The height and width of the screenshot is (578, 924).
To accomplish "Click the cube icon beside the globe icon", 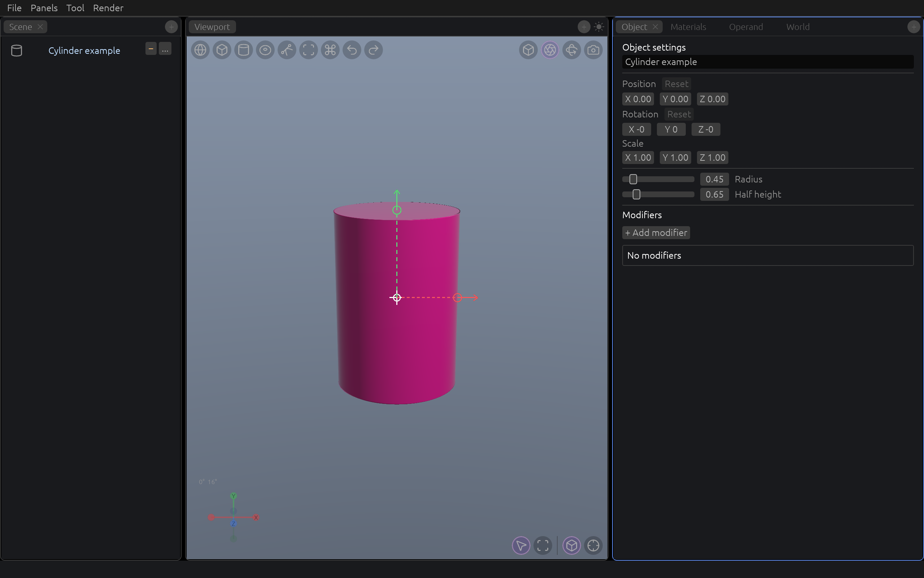I will click(x=222, y=50).
